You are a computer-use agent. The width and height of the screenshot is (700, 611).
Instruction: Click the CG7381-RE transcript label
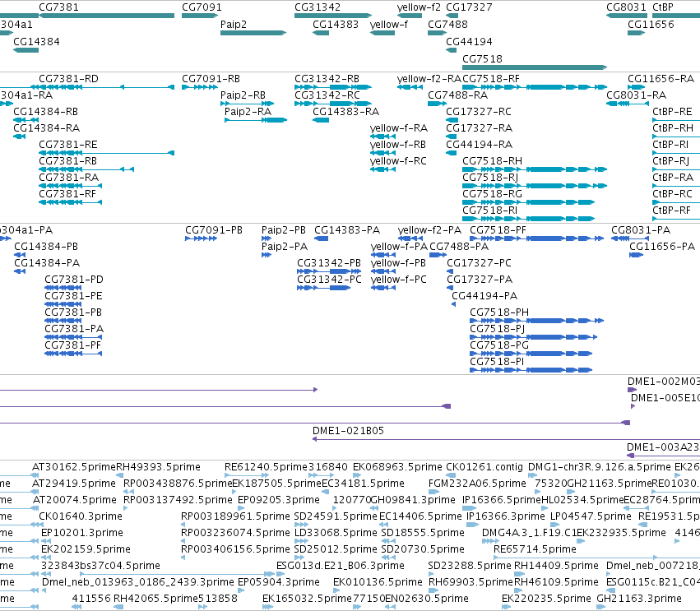pos(67,145)
